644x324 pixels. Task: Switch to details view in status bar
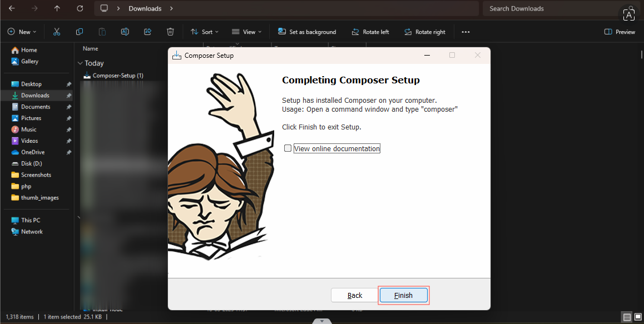[627, 317]
